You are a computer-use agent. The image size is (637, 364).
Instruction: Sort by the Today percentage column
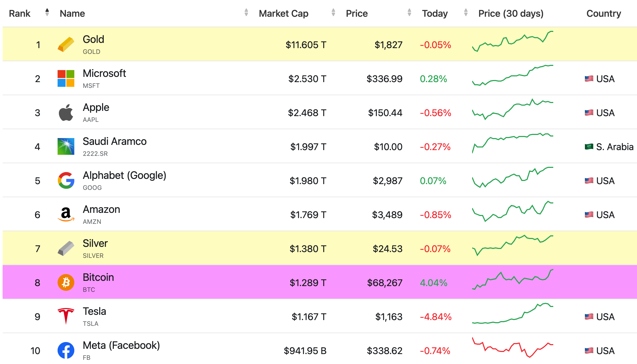coord(434,13)
